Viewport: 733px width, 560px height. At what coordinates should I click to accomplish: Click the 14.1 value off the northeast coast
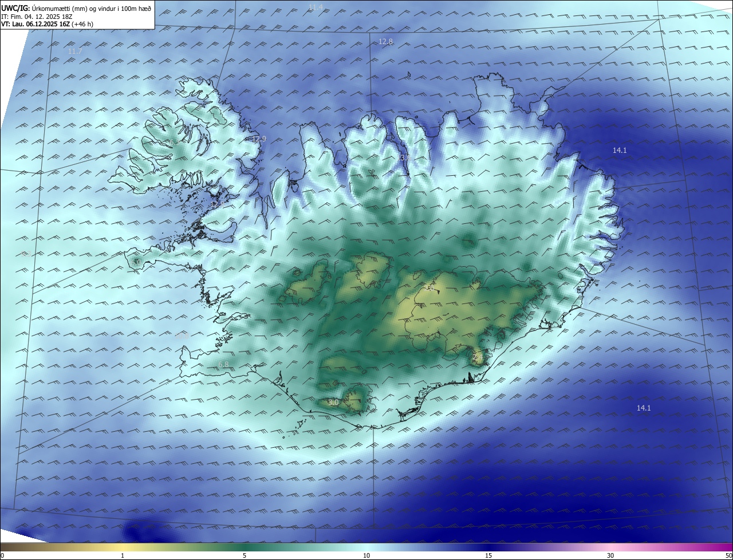click(620, 151)
